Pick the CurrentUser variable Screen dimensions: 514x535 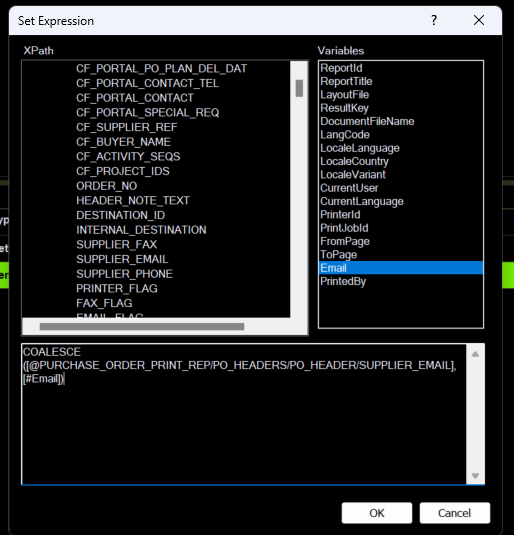pos(401,188)
